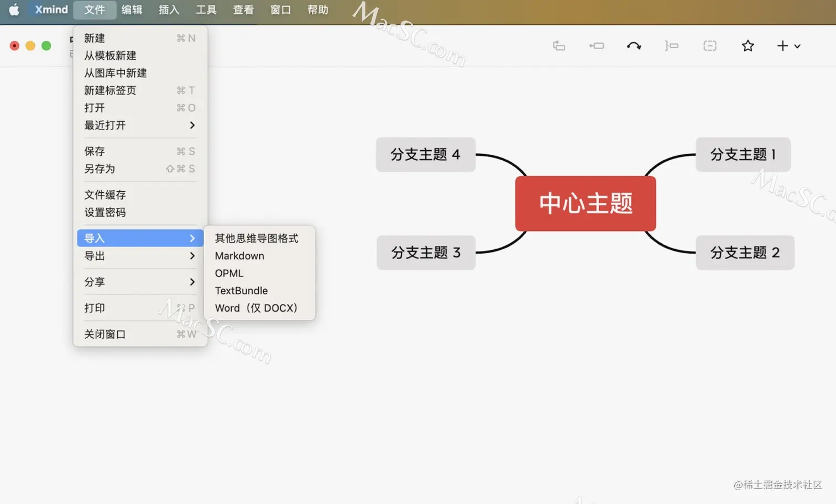
Task: Click the star marker toolbar icon
Action: (x=748, y=46)
